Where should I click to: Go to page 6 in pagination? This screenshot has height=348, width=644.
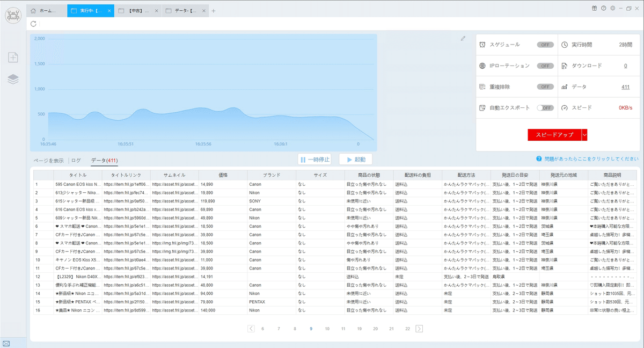point(262,329)
